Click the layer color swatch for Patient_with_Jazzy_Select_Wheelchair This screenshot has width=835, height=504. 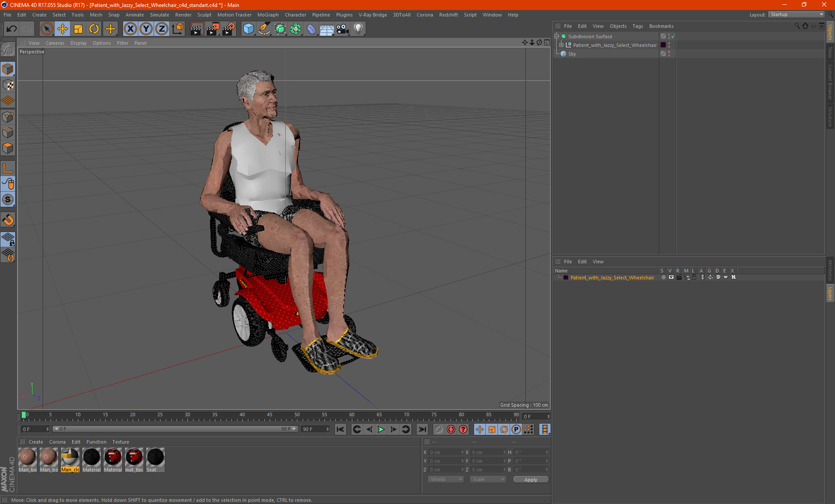[565, 278]
